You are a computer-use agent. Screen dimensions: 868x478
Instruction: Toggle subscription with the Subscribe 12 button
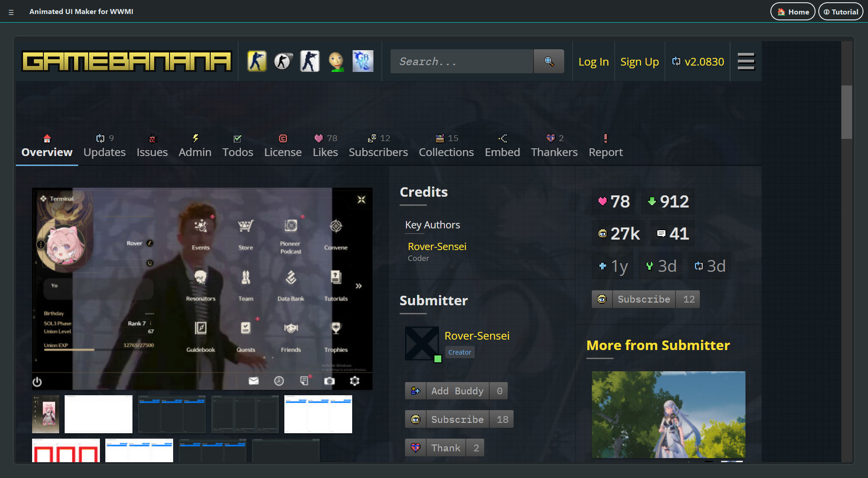tap(644, 299)
